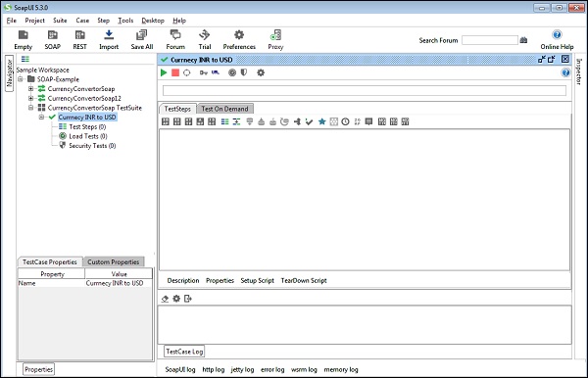Open Preferences from the toolbar

(x=239, y=40)
